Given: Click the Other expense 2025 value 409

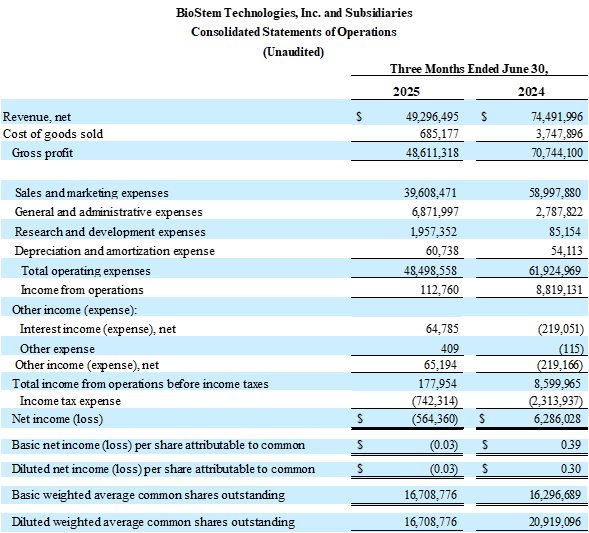Looking at the screenshot, I should click(x=450, y=349).
